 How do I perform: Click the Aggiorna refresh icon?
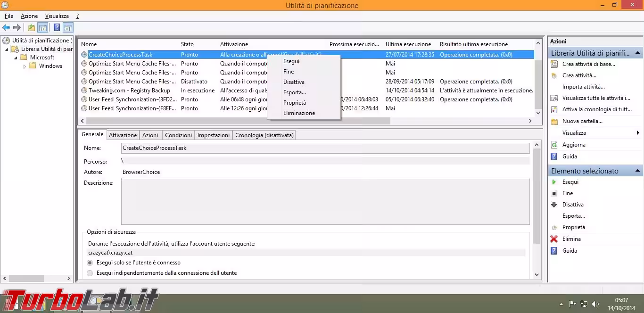point(554,145)
